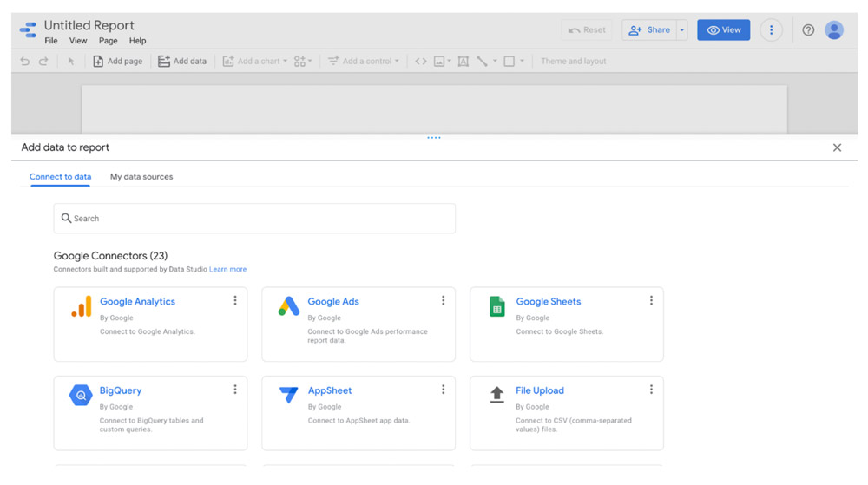Open the Help menu

click(137, 41)
